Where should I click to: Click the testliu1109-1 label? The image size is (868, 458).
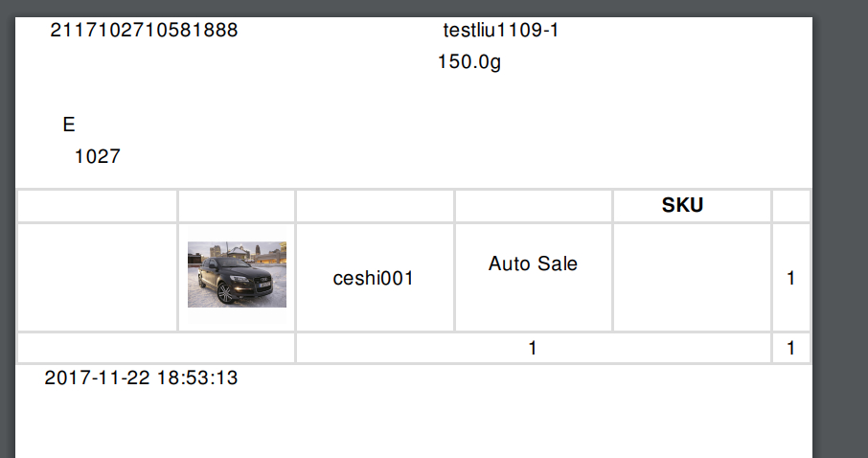[500, 30]
